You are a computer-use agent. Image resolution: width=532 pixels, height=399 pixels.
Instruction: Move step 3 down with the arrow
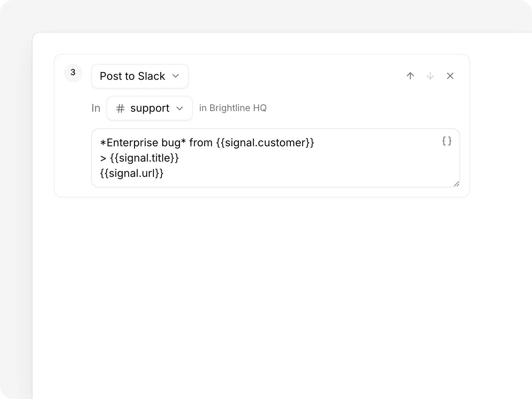[x=430, y=76]
